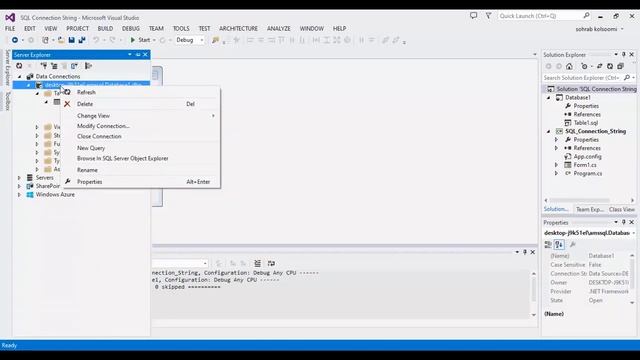
Task: Expand Program.cs in Solution Explorer
Action: click(x=556, y=173)
